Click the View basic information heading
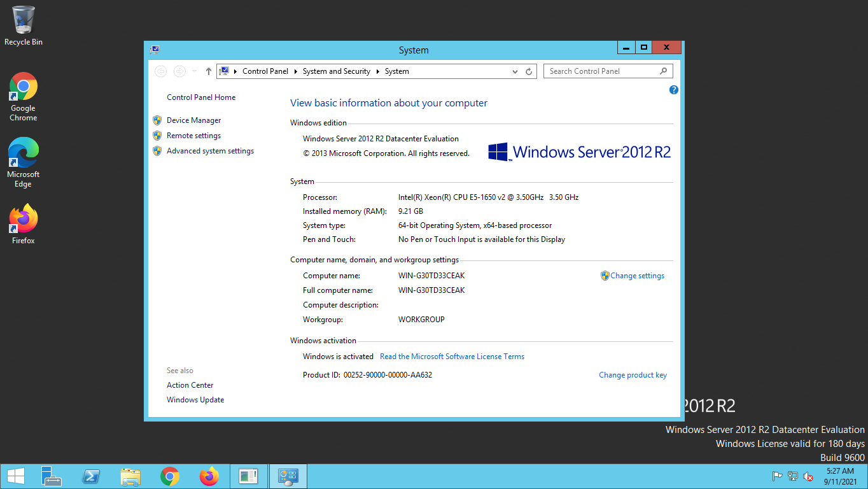Viewport: 868px width, 489px height. coord(389,103)
